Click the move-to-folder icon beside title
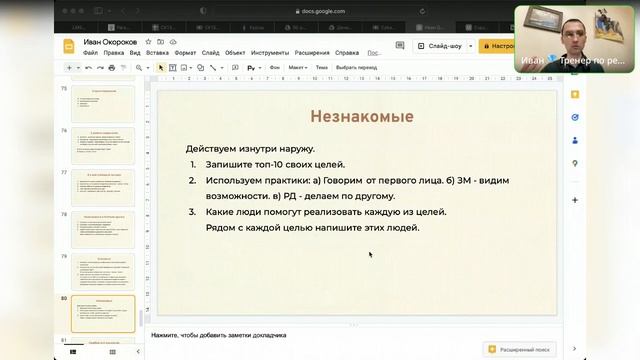Viewport: 640px width, 360px height. 160,42
